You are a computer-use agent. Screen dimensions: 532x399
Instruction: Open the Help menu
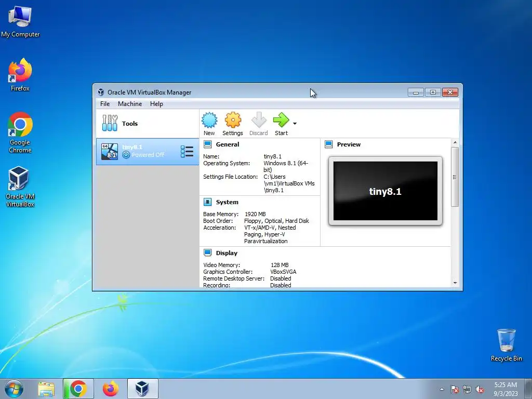coord(156,104)
